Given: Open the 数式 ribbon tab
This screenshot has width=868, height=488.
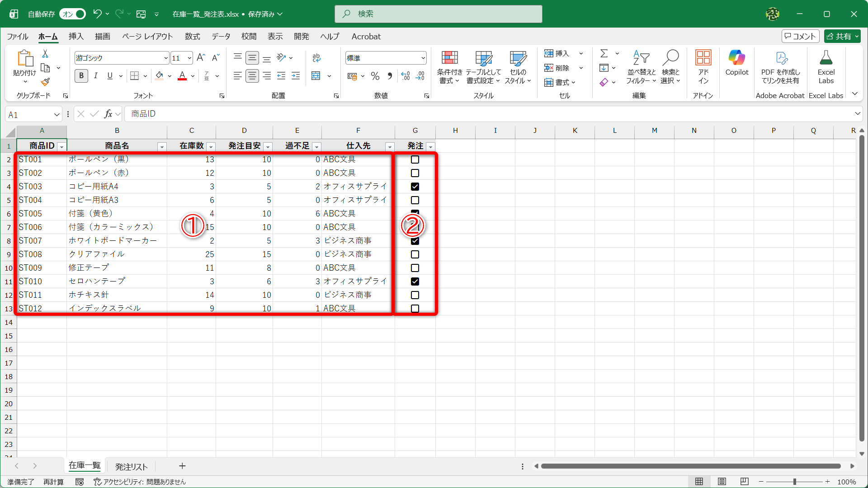Looking at the screenshot, I should [192, 36].
